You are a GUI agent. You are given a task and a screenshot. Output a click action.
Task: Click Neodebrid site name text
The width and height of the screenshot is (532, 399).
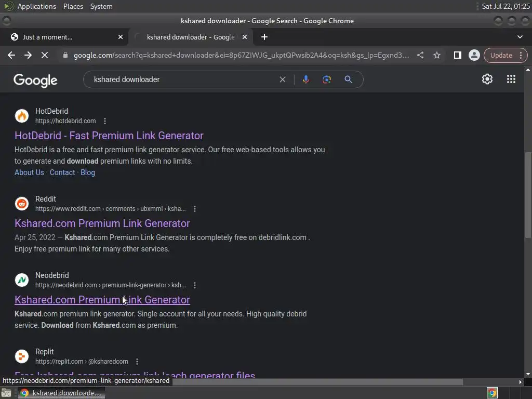(x=52, y=275)
